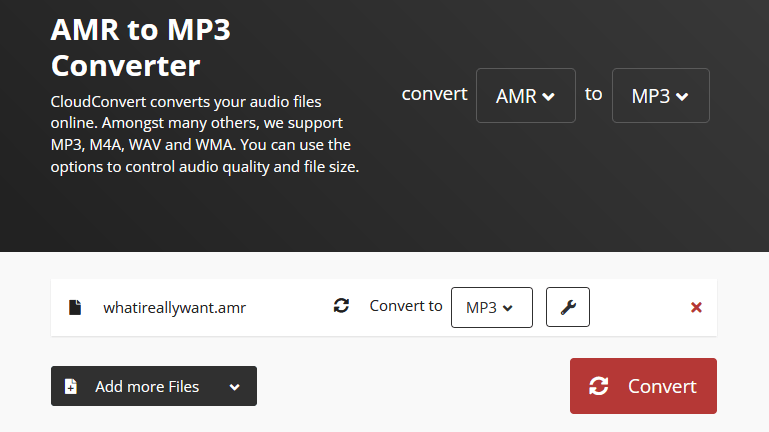This screenshot has height=432, width=769.
Task: Click the red Convert button
Action: tap(643, 386)
